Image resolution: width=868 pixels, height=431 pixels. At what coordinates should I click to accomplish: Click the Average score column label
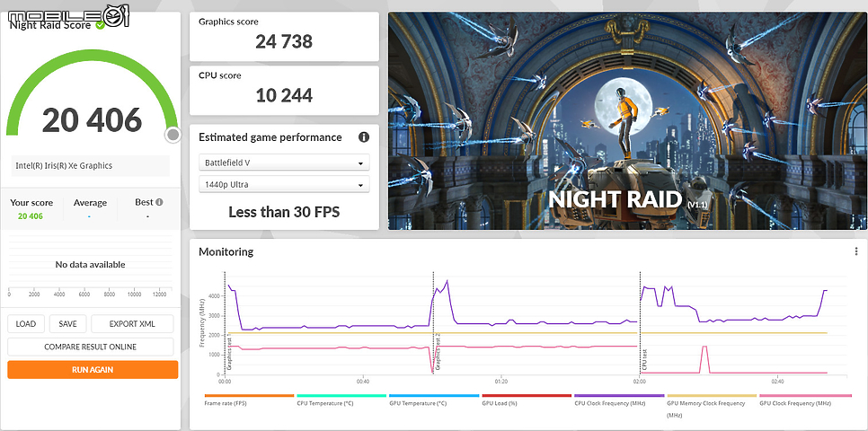tap(90, 203)
